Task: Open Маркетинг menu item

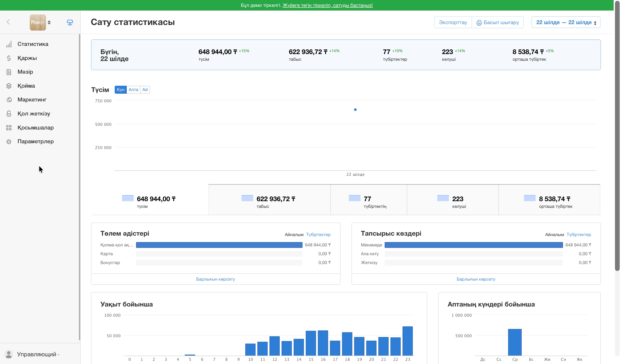Action: [32, 100]
